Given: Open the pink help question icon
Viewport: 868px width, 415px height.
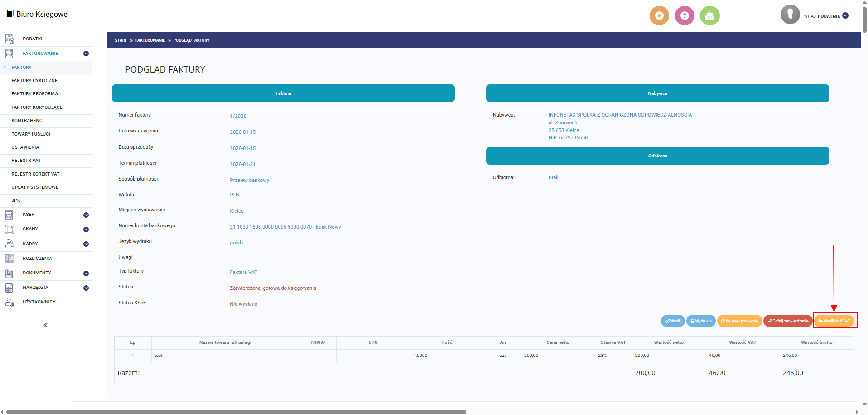Looking at the screenshot, I should [685, 16].
